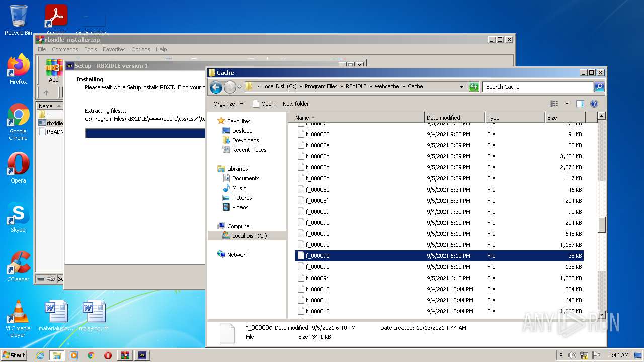The height and width of the screenshot is (362, 644).
Task: Switch to the Setup installer taskbar button
Action: pyautogui.click(x=142, y=355)
